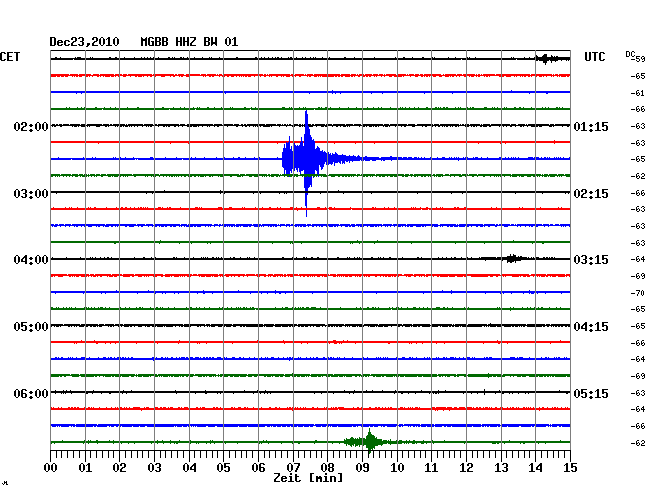Click the green seismic event near minute 09
The height and width of the screenshot is (494, 650).
369,441
